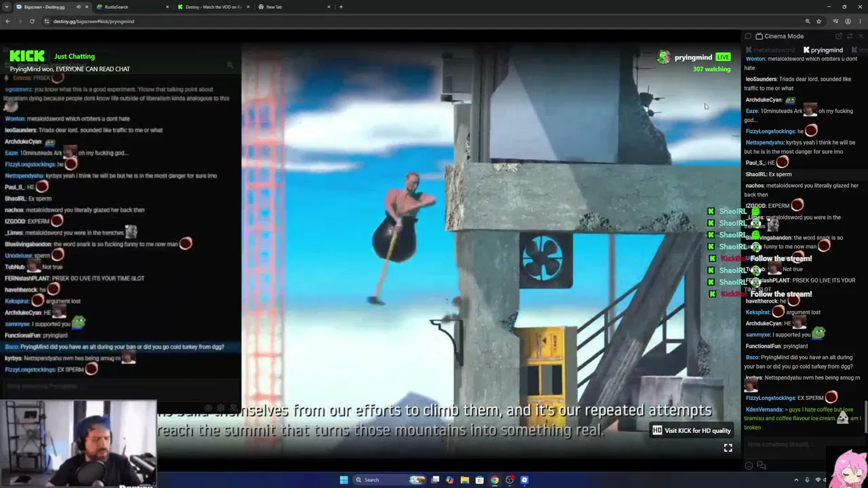
Task: Click username KdenVernanda in chat
Action: [763, 409]
